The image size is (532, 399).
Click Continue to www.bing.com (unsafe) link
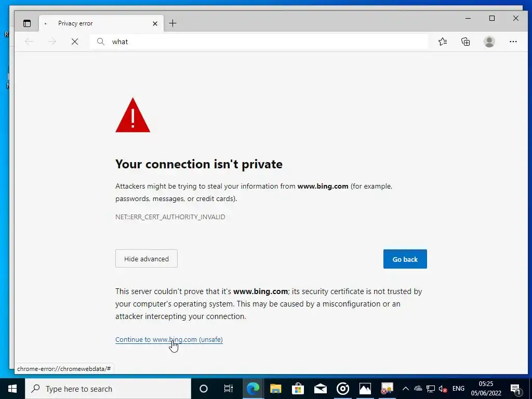[x=169, y=340]
